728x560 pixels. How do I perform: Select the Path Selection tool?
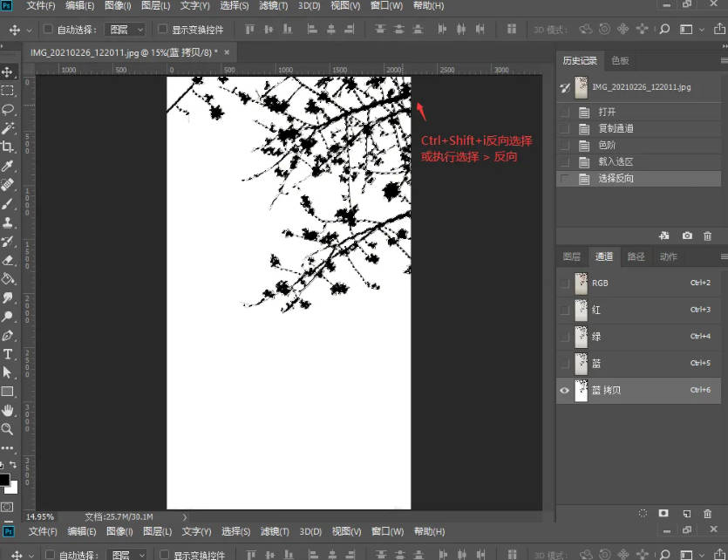tap(8, 372)
